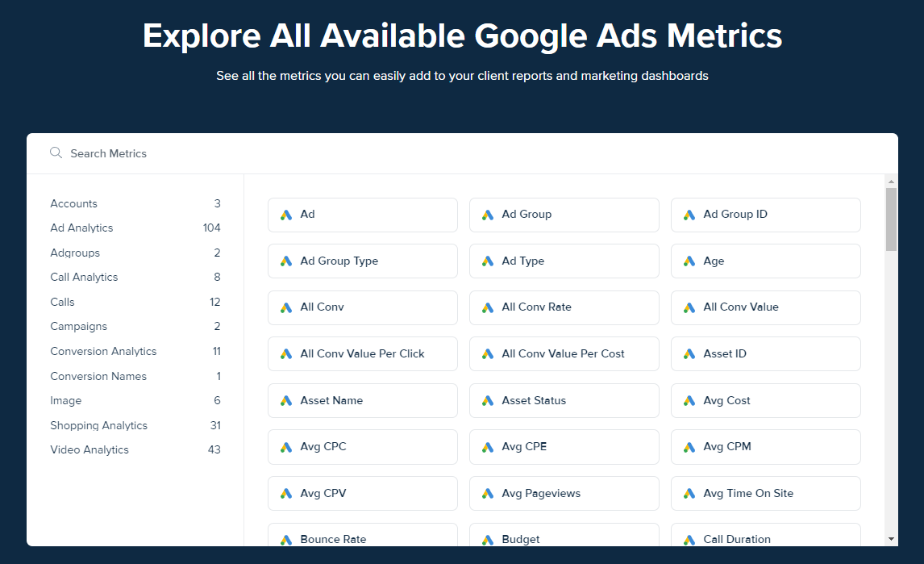Click the count 104 next to Ad Analytics
Image resolution: width=924 pixels, height=564 pixels.
[211, 228]
